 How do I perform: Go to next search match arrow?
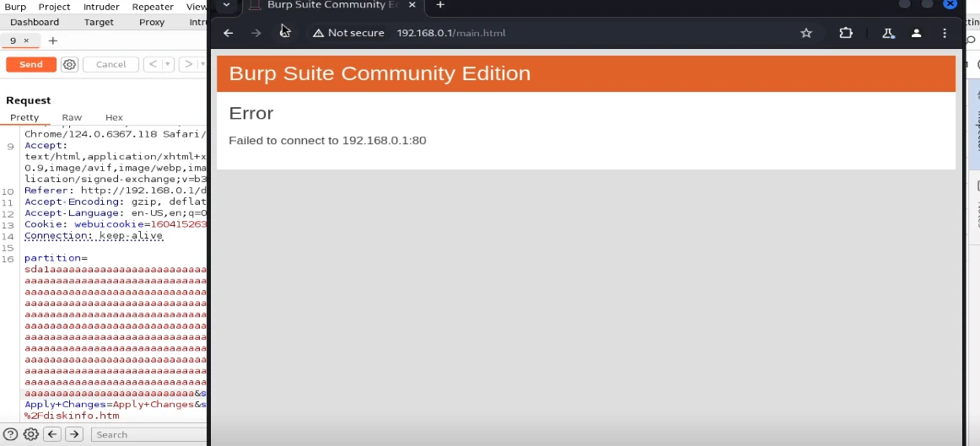click(73, 434)
